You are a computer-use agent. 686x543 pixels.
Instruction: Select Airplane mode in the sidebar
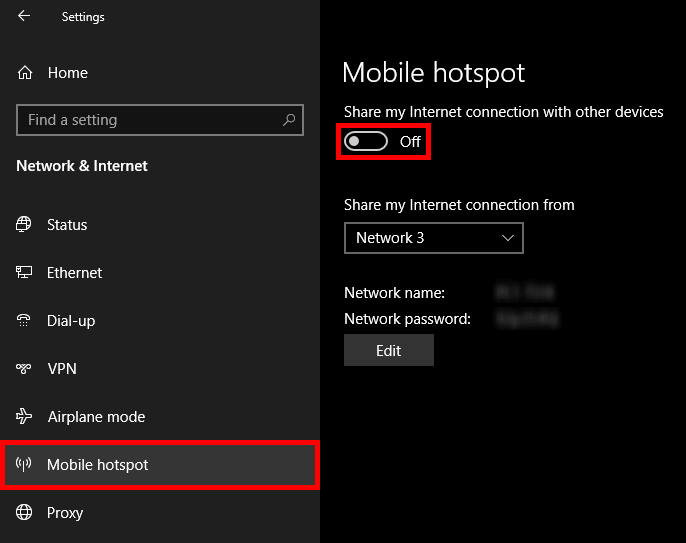pos(160,417)
